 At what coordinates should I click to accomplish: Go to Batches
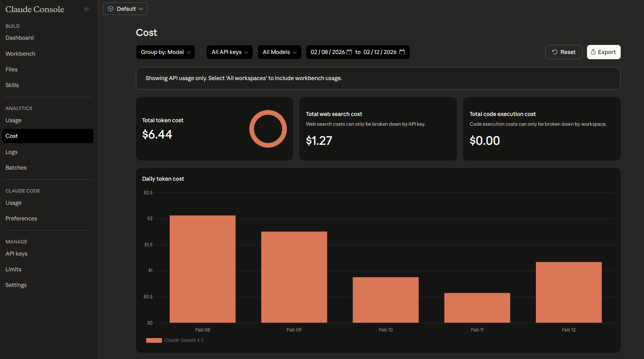[16, 167]
